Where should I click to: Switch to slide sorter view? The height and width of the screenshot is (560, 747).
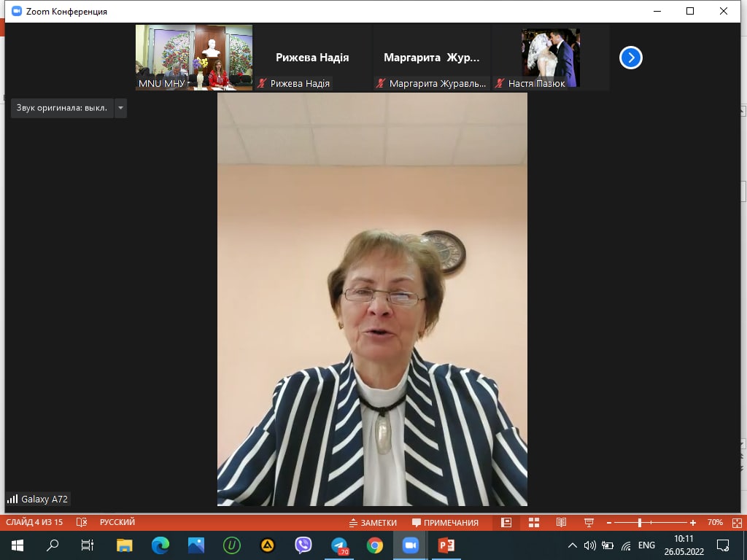(533, 522)
